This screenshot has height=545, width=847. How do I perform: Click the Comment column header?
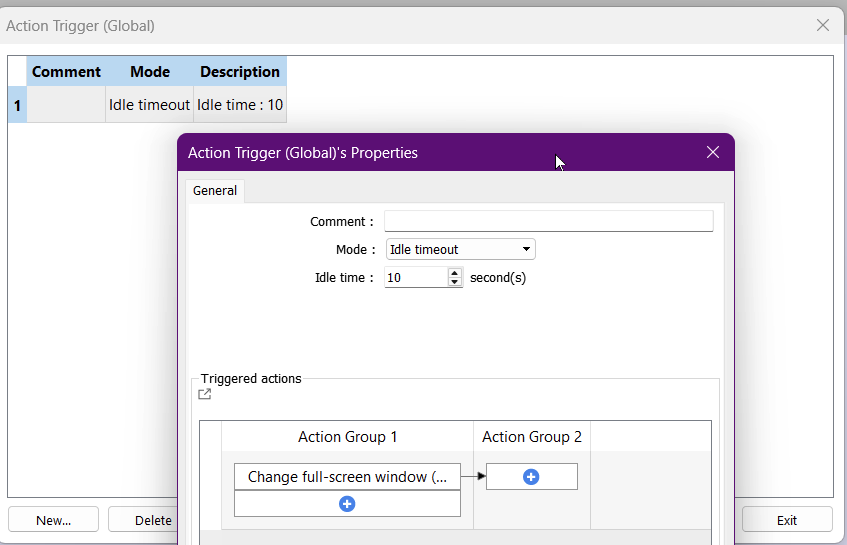pyautogui.click(x=66, y=72)
